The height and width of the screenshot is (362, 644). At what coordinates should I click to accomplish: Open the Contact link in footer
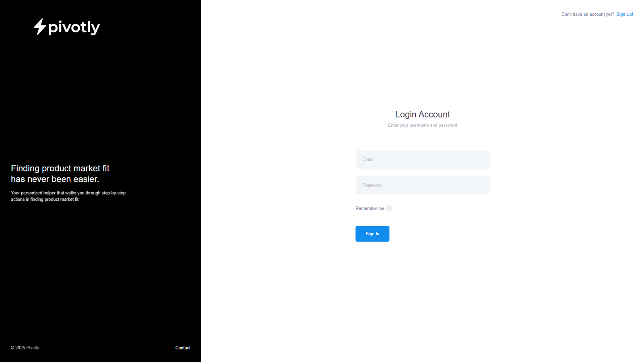pyautogui.click(x=183, y=348)
